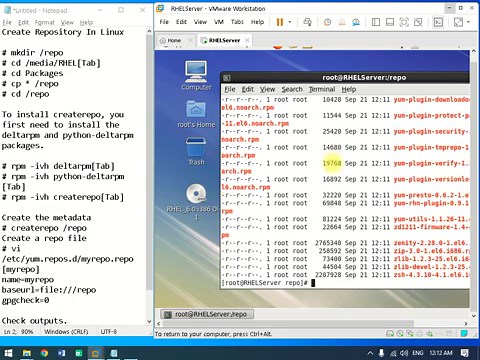Click the Send Ctrl+Alt+Del toolbar icon
This screenshot has height=360, width=480.
pyautogui.click(x=307, y=22)
